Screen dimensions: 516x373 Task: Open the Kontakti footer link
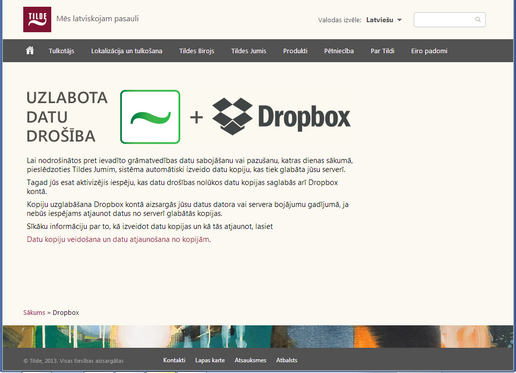[x=174, y=360]
